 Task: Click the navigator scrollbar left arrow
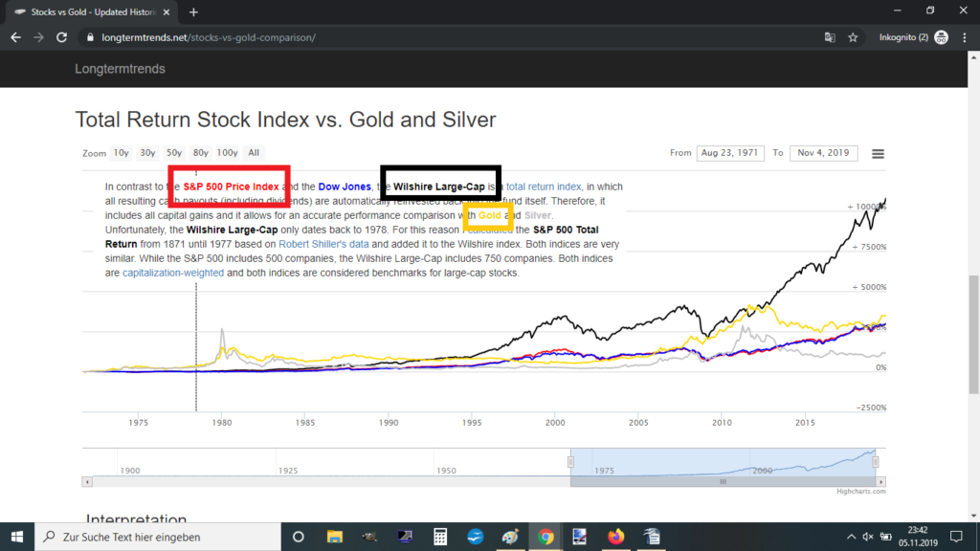87,482
